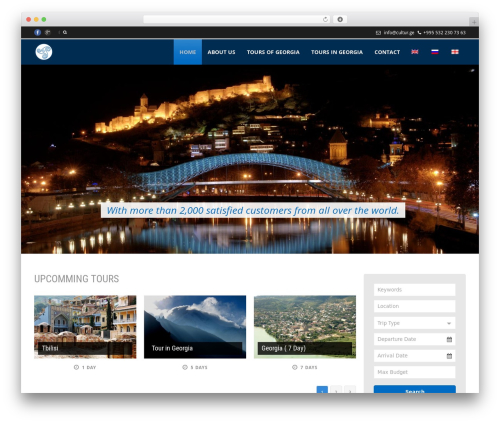Go to pagination page 2
The height and width of the screenshot is (423, 500).
click(x=336, y=390)
